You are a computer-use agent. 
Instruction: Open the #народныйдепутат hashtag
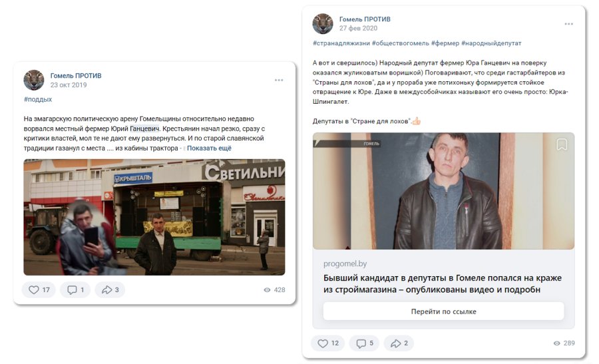491,43
